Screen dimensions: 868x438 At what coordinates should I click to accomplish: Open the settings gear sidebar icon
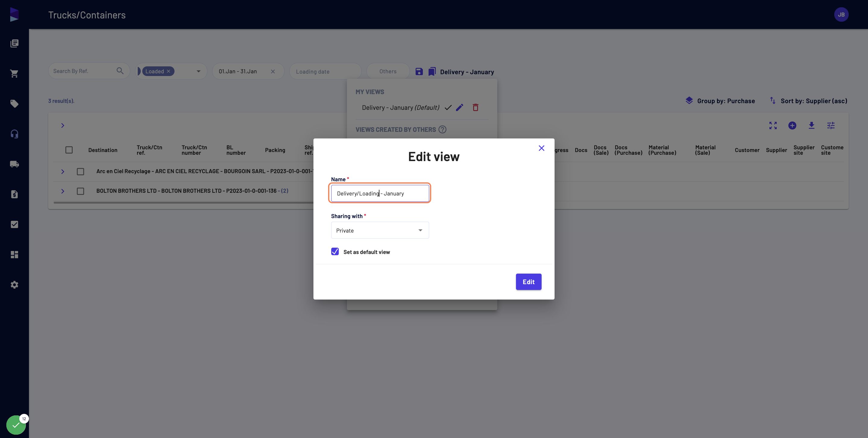pyautogui.click(x=14, y=284)
